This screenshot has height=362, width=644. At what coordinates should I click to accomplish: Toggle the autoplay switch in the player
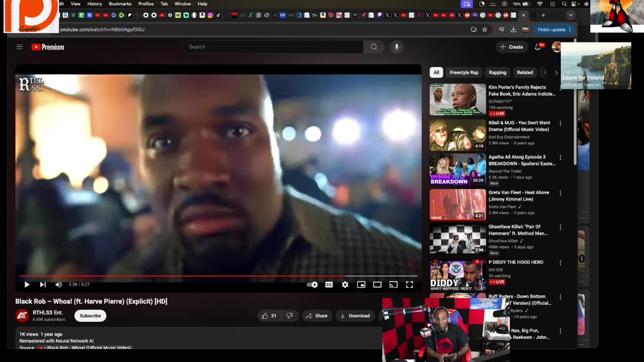click(x=312, y=285)
